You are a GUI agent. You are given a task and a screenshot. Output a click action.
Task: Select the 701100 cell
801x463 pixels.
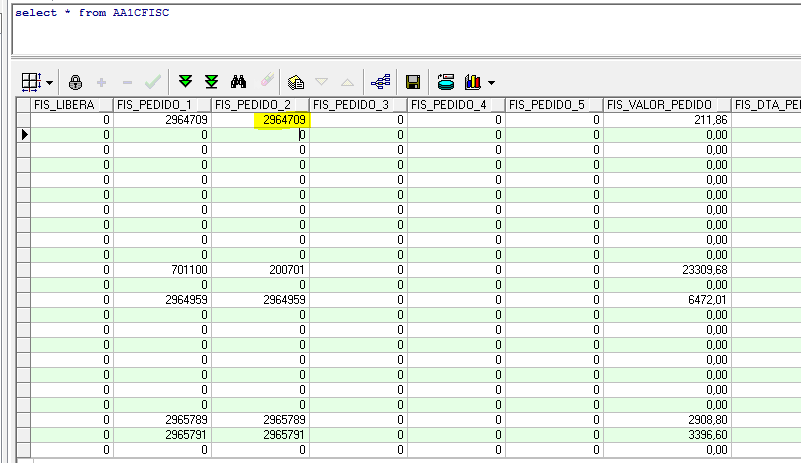[x=162, y=270]
